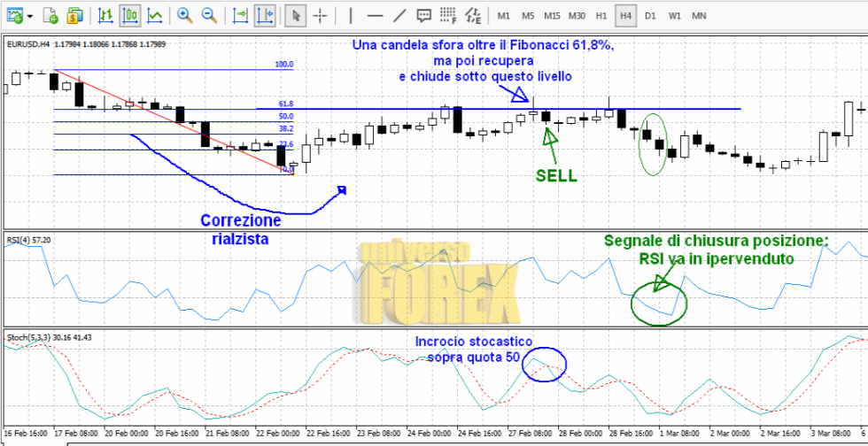Pick the trendline drawing tool
The height and width of the screenshot is (446, 868).
399,15
